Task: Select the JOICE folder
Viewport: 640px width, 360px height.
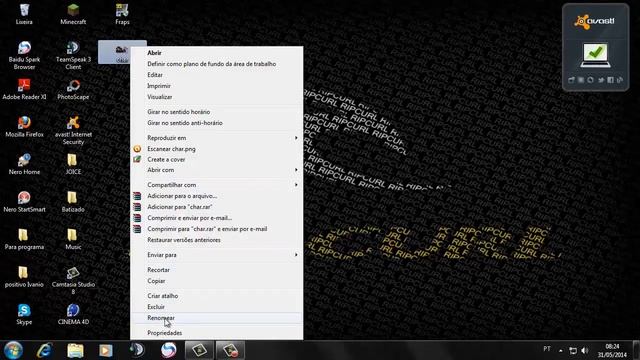Action: tap(73, 164)
